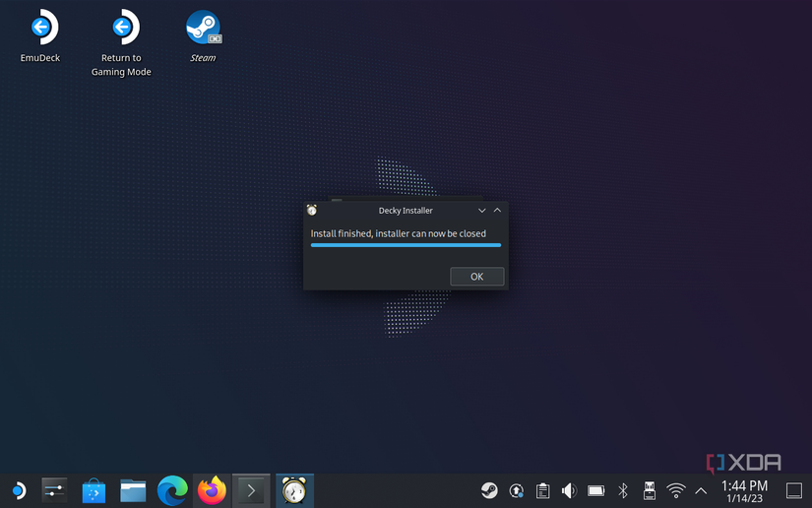Select the Decky Installer taskbar entry

[294, 490]
